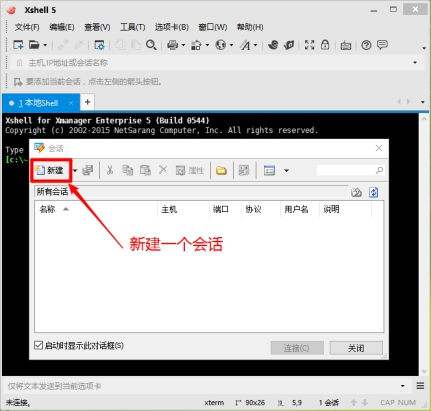Click the Xagent leaf icon in toolbar

coord(289,45)
